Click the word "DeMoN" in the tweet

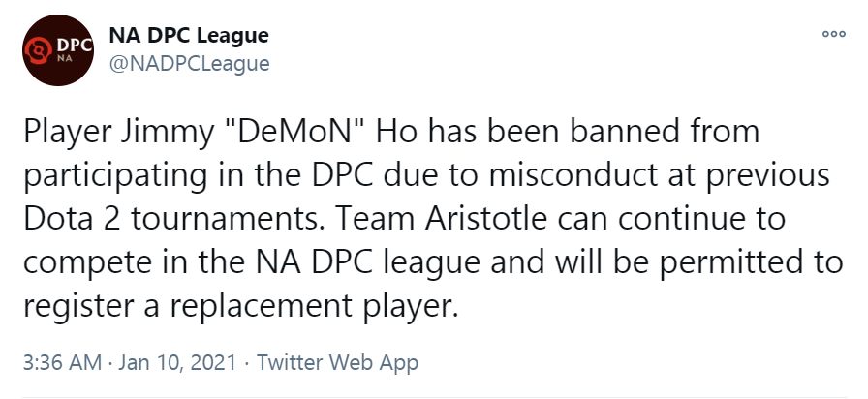click(294, 133)
